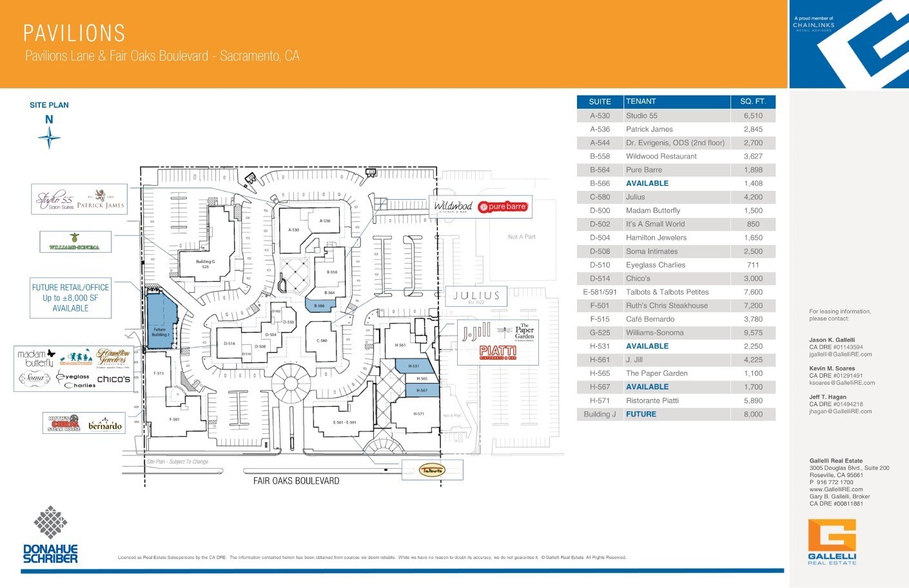Click the SUITE column header
The width and height of the screenshot is (909, 588).
[600, 101]
